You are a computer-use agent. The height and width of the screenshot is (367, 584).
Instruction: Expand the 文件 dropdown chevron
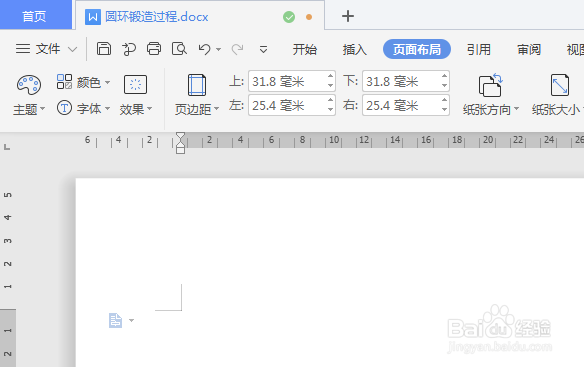(73, 49)
